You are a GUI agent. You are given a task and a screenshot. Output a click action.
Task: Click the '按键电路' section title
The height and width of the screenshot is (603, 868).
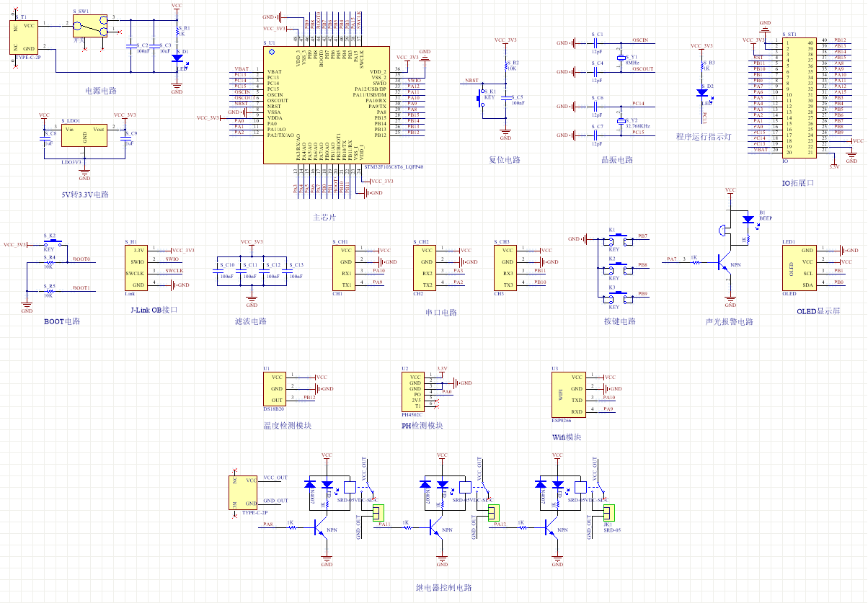coord(620,321)
